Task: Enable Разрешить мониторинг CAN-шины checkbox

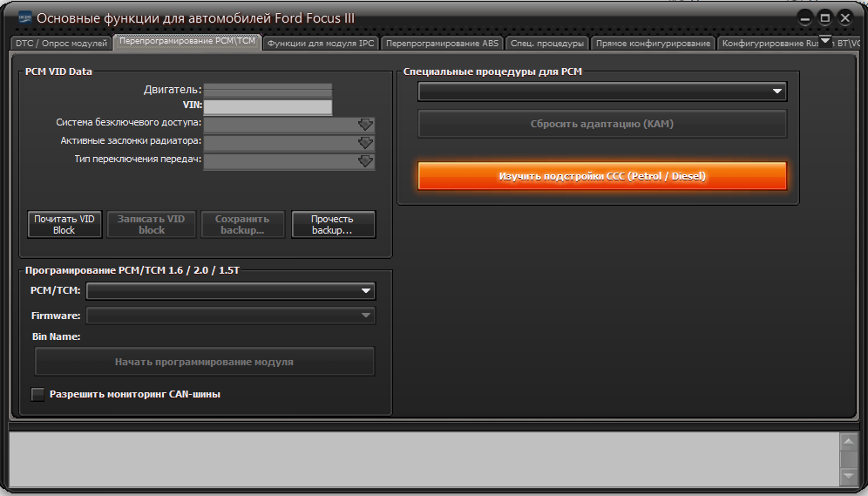Action: pos(38,394)
